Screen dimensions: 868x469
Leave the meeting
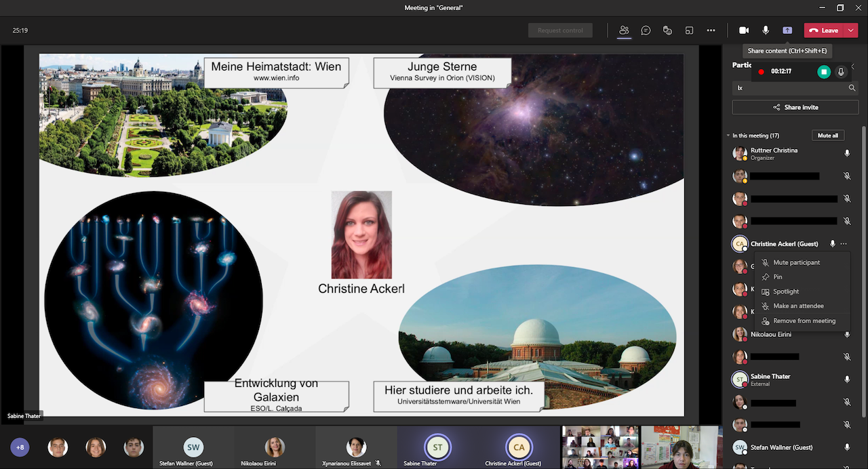tap(824, 30)
